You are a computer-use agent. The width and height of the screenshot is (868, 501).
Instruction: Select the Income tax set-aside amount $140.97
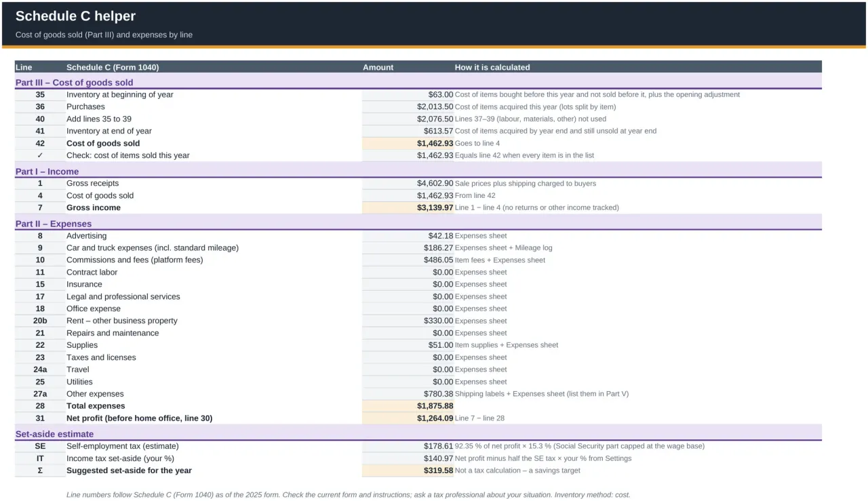tap(408, 459)
